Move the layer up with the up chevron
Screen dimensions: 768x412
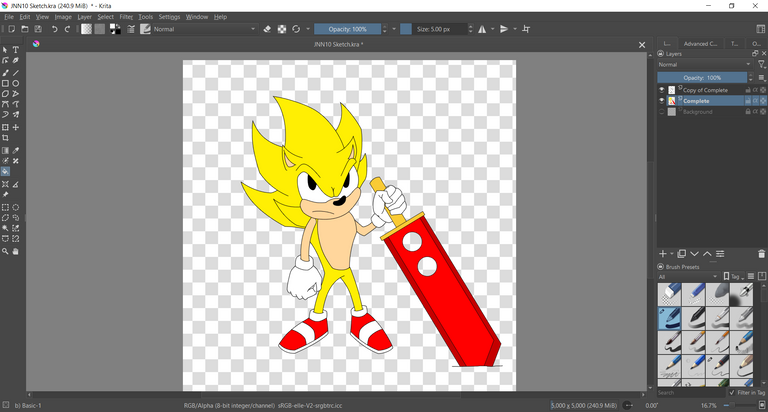click(x=707, y=254)
